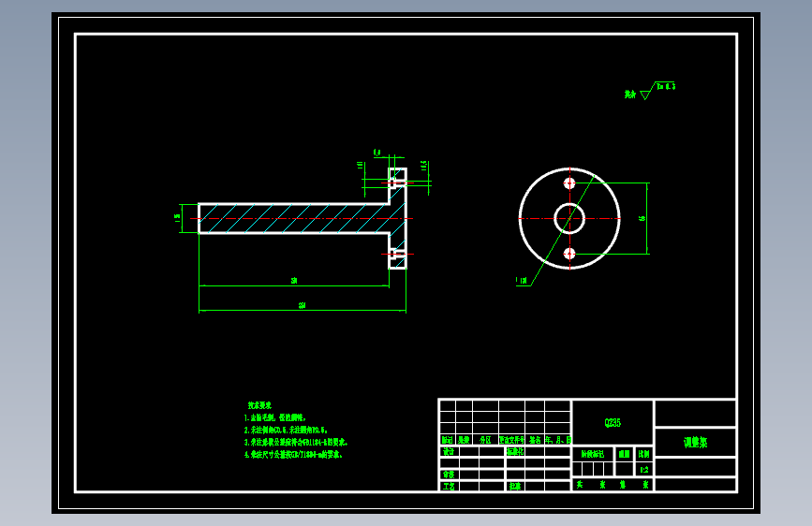Click technical requirement line 4
The width and height of the screenshot is (812, 526).
[x=293, y=455]
